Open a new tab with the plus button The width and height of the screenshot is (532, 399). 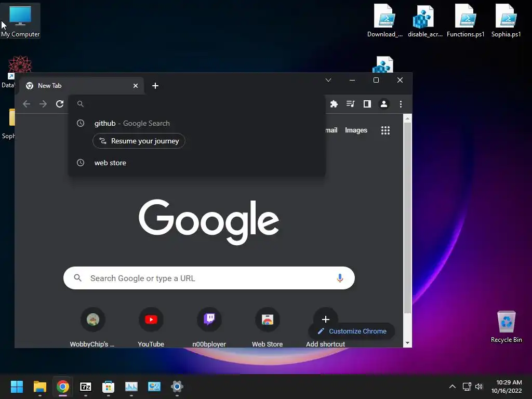[155, 86]
